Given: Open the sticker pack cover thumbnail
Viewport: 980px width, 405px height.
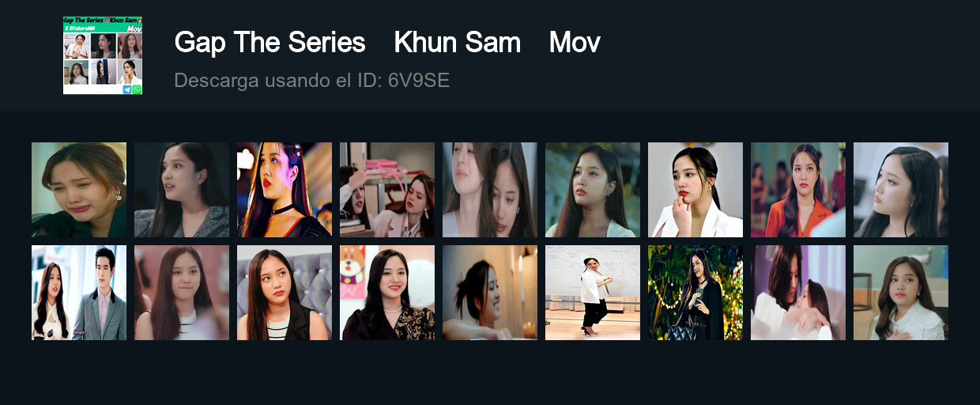Looking at the screenshot, I should point(103,55).
